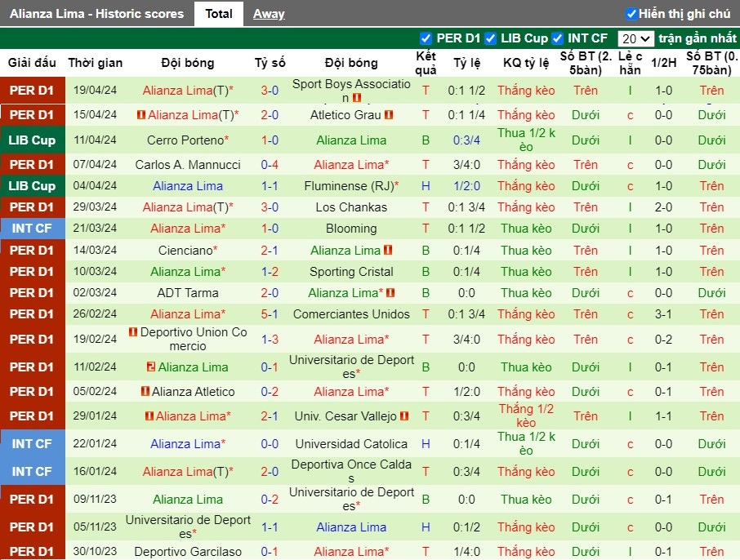740x560 pixels.
Task: Switch to the Away tab
Action: click(269, 14)
